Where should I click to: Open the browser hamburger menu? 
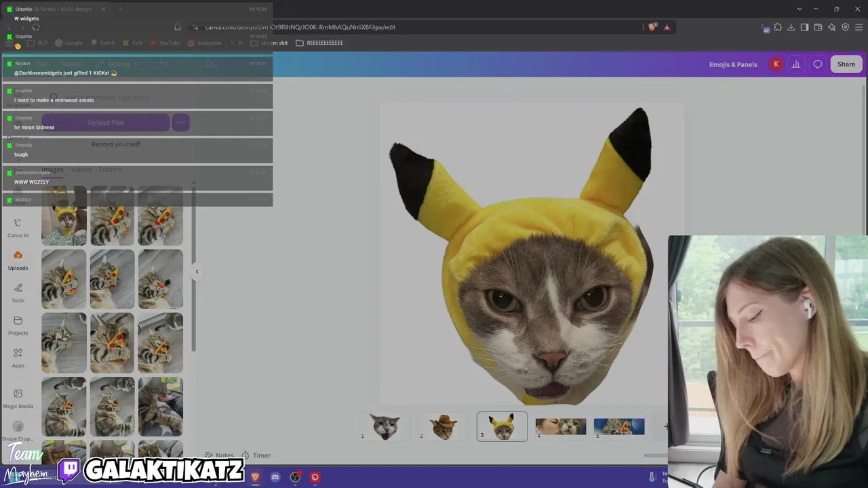(859, 27)
